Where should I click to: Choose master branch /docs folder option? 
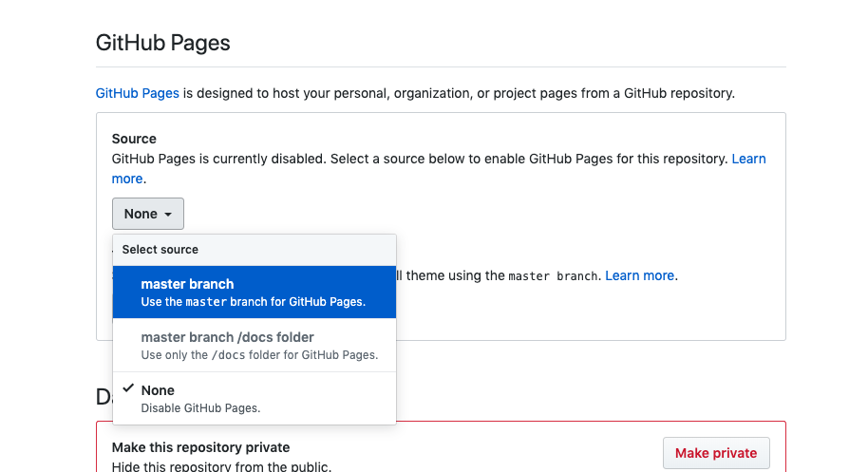pos(255,346)
